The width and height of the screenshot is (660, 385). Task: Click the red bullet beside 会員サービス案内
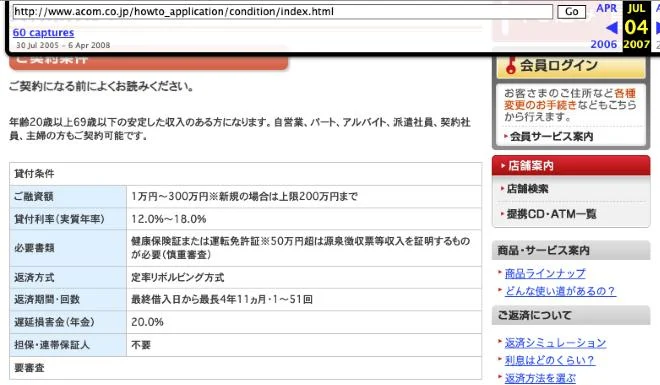pos(506,136)
